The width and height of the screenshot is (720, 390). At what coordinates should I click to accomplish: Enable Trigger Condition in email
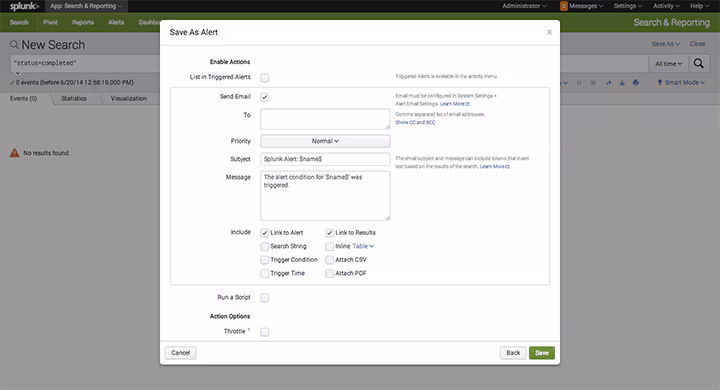(264, 260)
